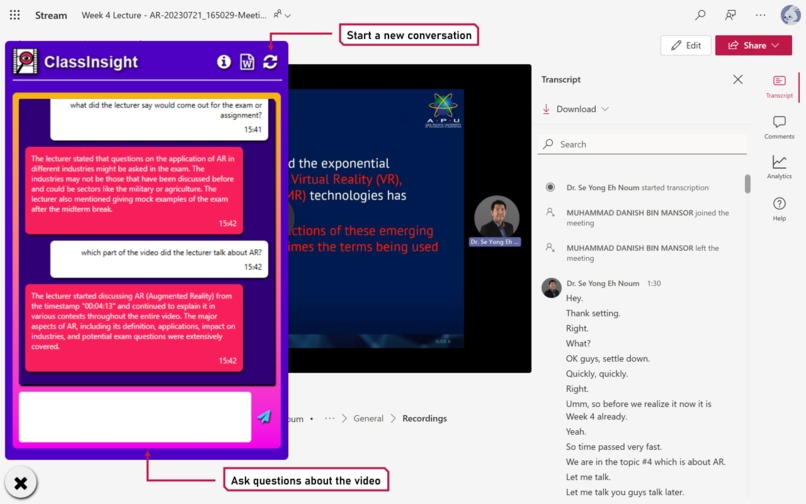806x504 pixels.
Task: Open the app launcher grid icon
Action: pyautogui.click(x=15, y=15)
